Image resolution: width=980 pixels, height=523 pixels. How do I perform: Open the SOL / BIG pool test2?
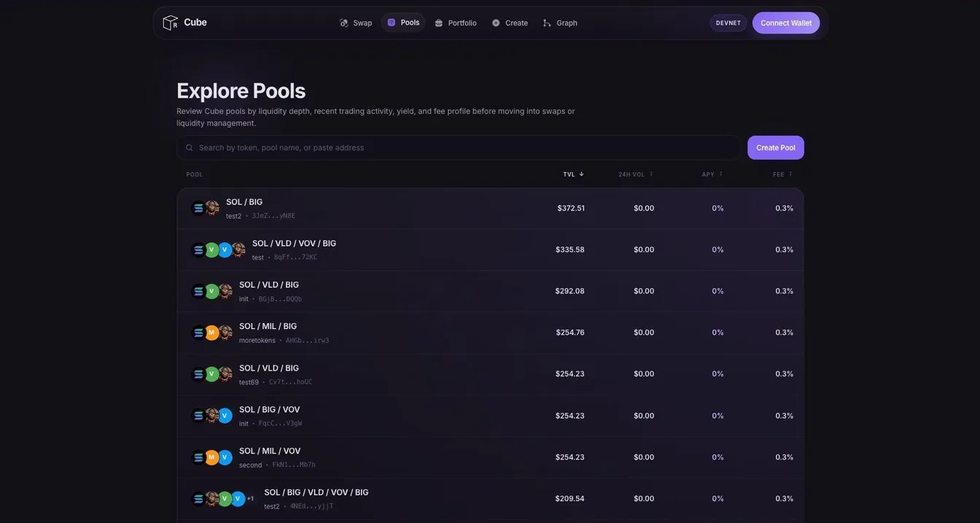coord(490,209)
